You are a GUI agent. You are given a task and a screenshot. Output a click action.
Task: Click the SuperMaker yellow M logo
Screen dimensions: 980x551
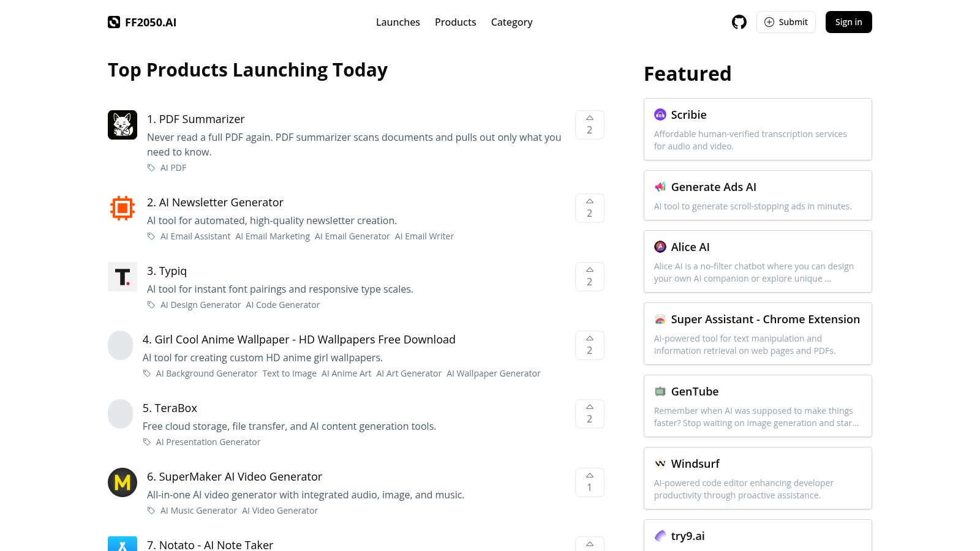(x=123, y=482)
